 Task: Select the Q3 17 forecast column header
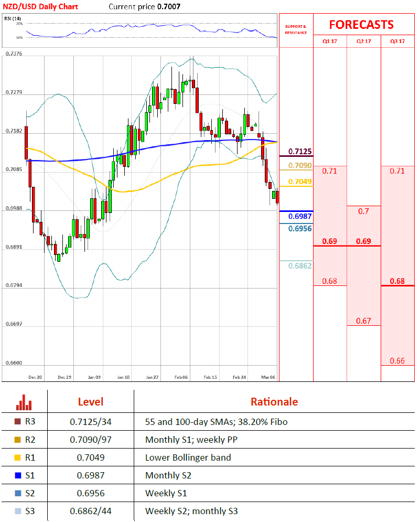tap(397, 41)
